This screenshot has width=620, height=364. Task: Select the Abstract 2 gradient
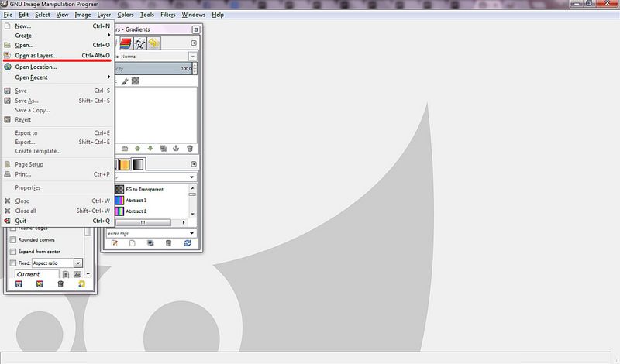click(x=151, y=211)
